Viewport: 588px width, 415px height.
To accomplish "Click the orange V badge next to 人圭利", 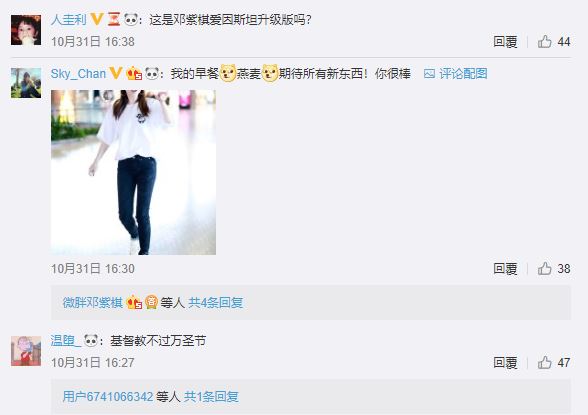I will tap(97, 19).
